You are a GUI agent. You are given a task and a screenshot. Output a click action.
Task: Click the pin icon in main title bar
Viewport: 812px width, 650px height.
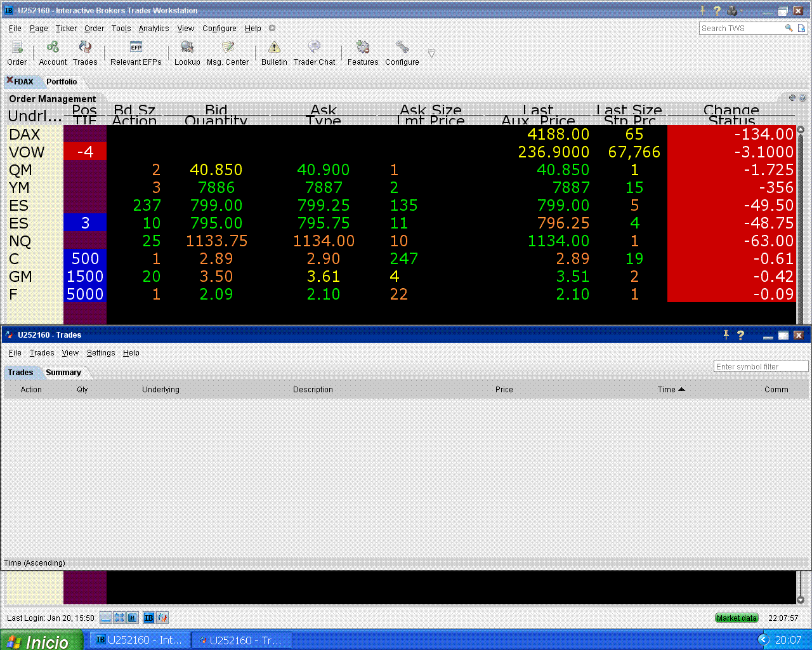click(702, 10)
